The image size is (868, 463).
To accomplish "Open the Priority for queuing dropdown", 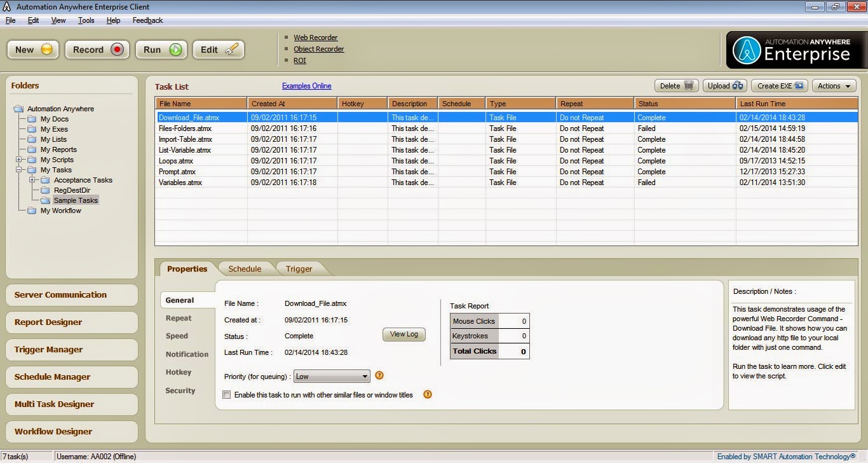I will [x=332, y=377].
